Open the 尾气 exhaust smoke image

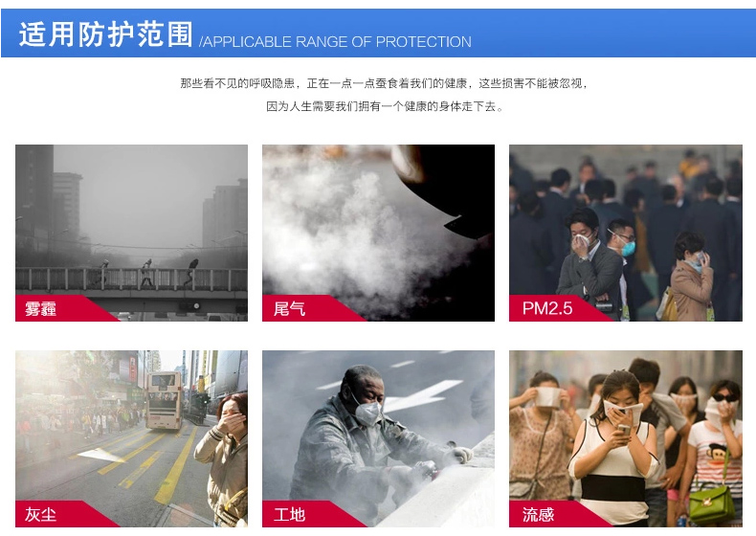[x=379, y=233]
